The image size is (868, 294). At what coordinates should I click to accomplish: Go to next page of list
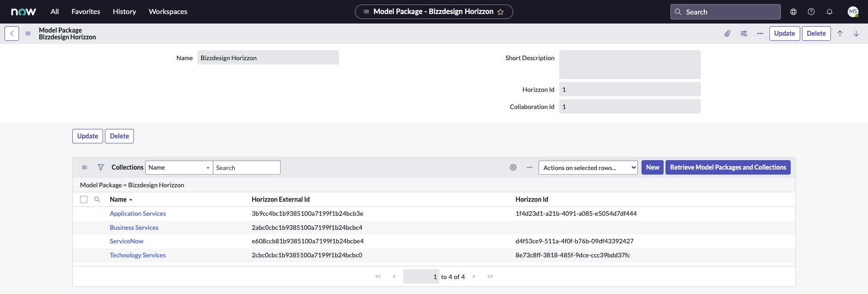474,276
